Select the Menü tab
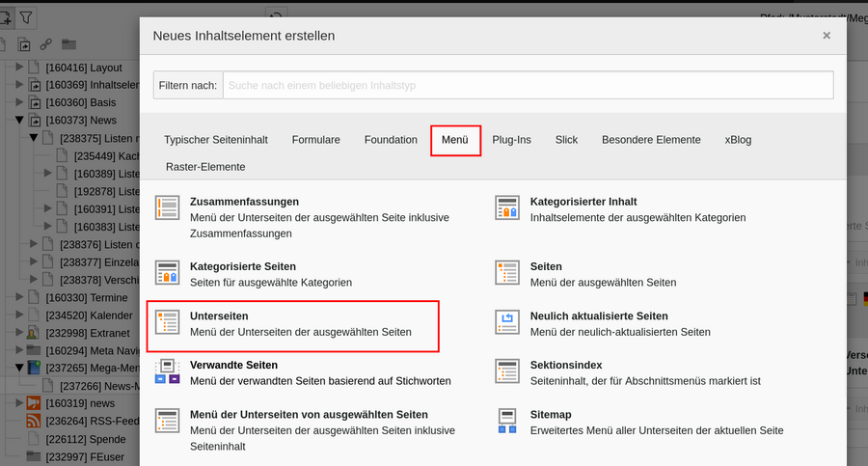The height and width of the screenshot is (466, 868). 455,140
